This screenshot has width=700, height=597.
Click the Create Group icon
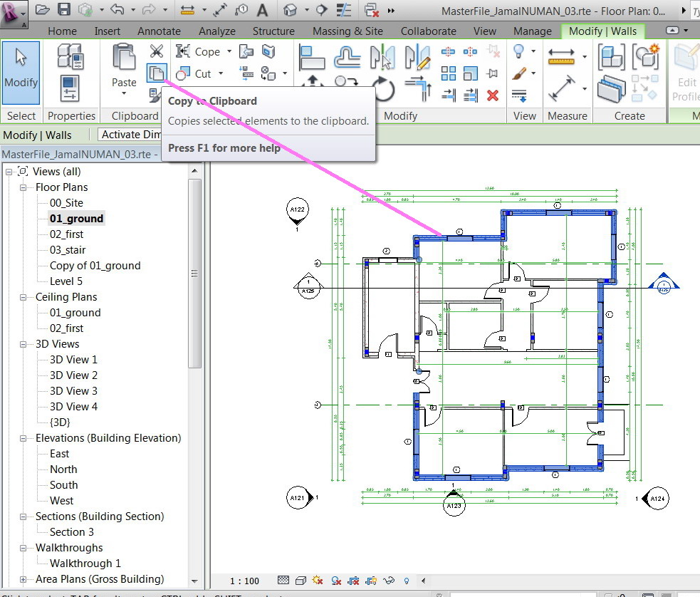click(646, 57)
